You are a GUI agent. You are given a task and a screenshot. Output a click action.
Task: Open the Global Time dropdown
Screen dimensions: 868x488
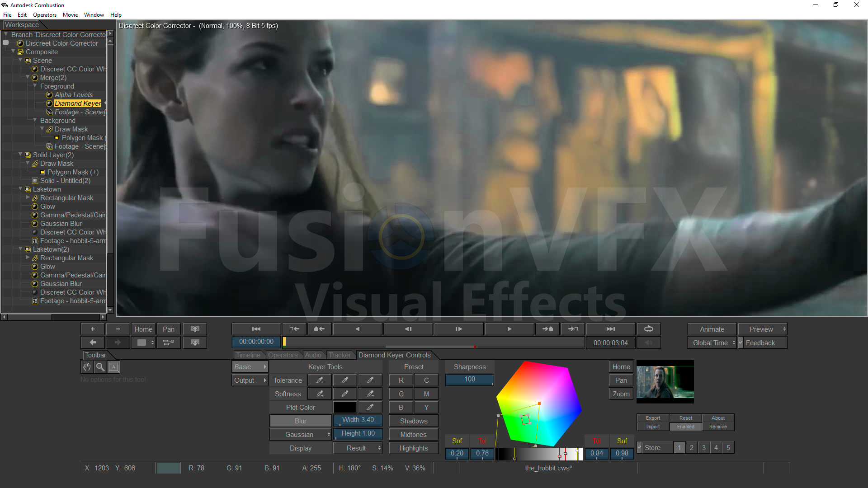pyautogui.click(x=712, y=343)
